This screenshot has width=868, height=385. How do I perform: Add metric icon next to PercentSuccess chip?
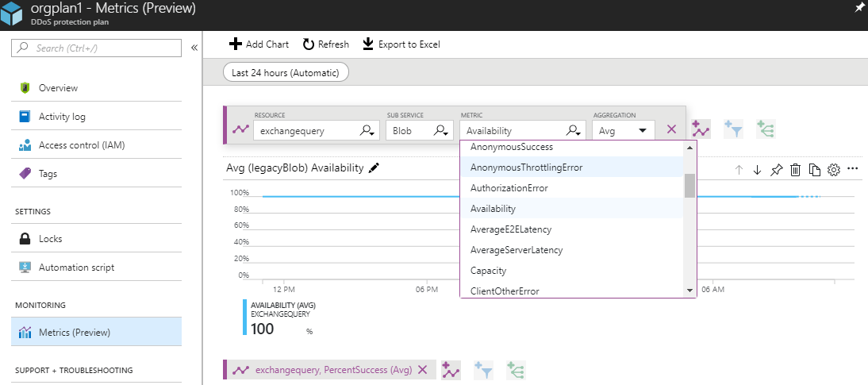pos(451,370)
